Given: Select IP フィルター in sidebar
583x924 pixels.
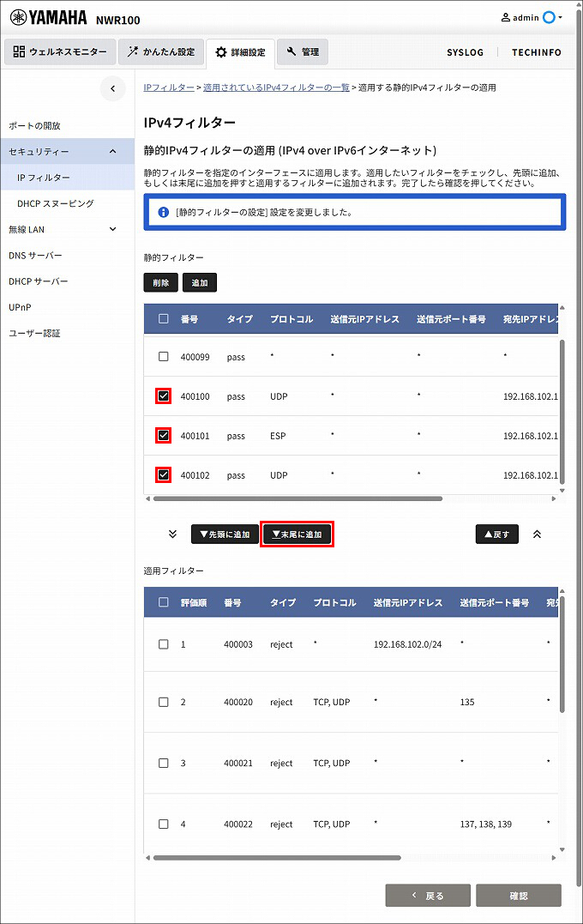Looking at the screenshot, I should tap(68, 178).
